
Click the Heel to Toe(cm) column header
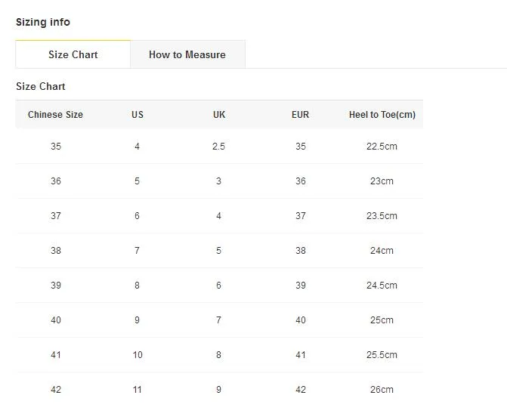(382, 115)
